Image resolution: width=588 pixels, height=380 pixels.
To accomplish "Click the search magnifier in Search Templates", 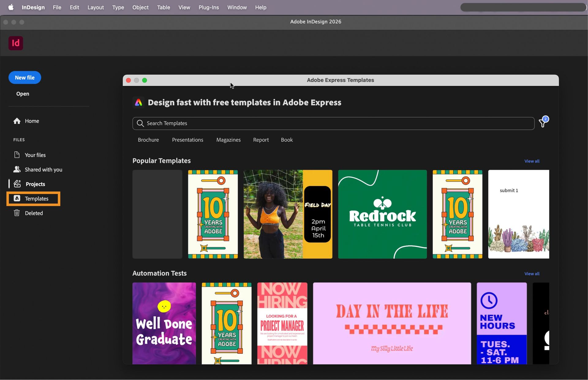I will pos(141,123).
